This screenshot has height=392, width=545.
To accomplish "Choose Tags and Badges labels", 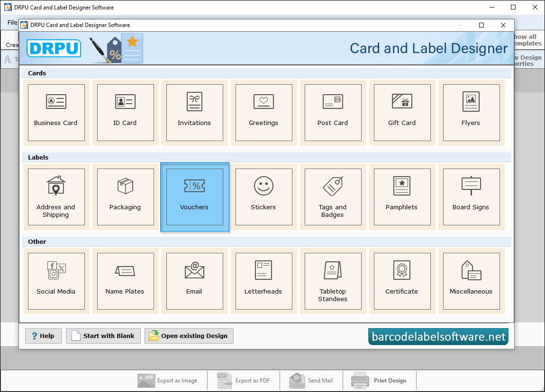I will click(333, 197).
